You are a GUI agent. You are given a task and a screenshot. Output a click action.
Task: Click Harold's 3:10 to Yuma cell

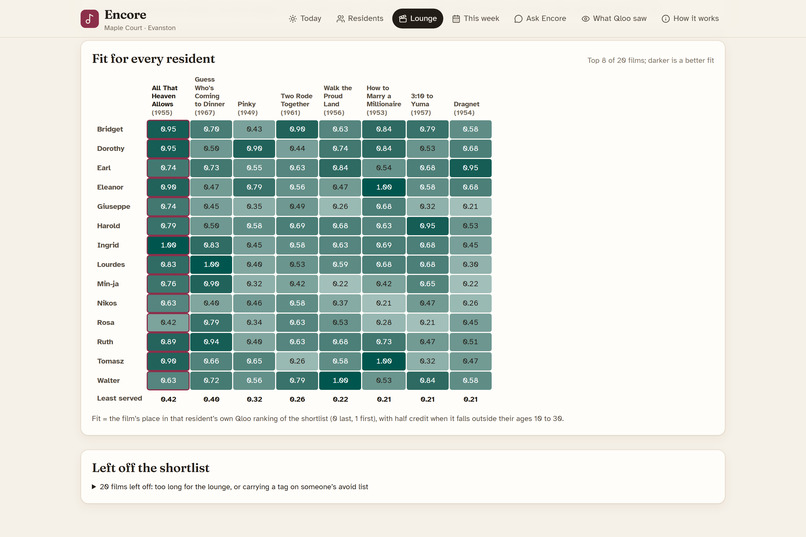click(427, 226)
